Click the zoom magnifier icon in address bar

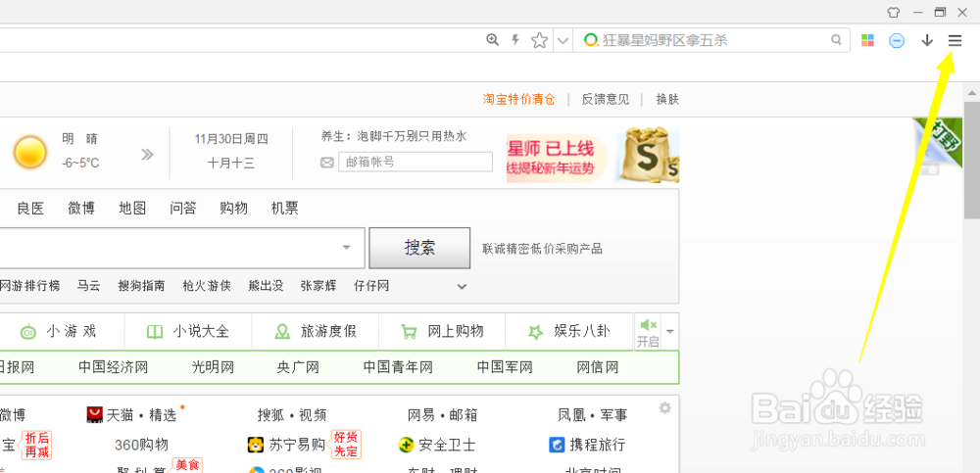493,40
